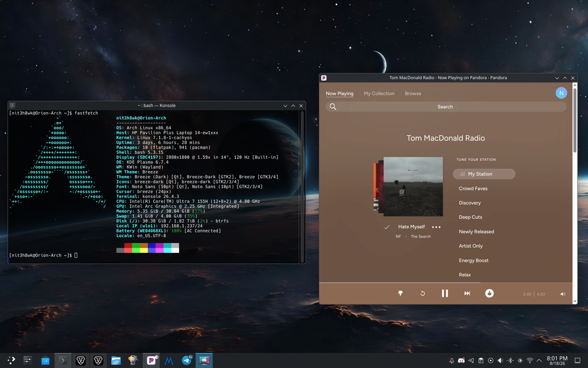Click the collected checkmark beside Hate Myself
588x368 pixels.
[387, 227]
